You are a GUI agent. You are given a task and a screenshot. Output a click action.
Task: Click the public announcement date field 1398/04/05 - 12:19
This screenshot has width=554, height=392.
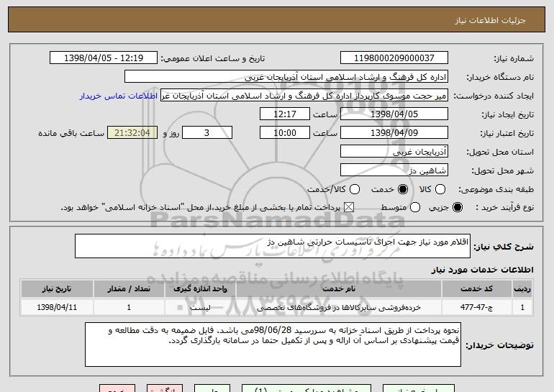[104, 58]
